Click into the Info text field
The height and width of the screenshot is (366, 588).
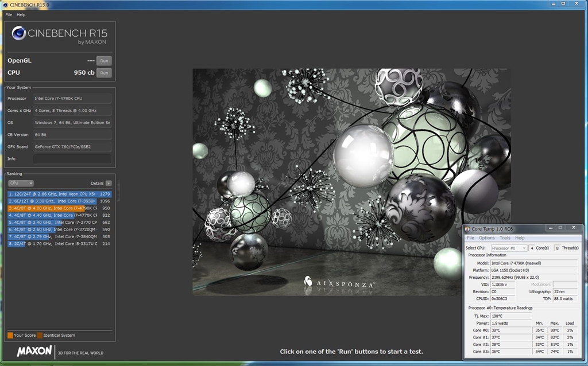72,159
